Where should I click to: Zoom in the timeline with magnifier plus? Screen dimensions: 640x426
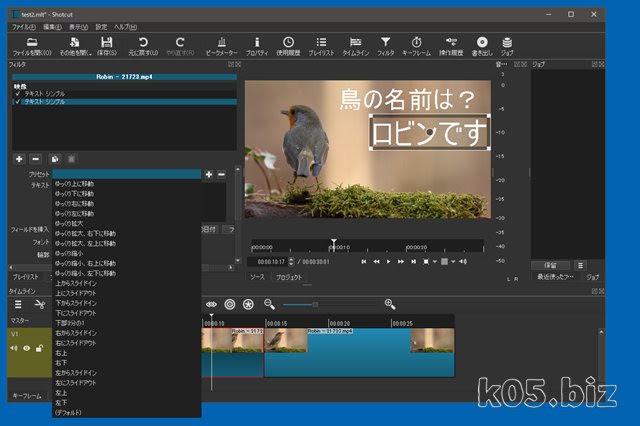pos(390,304)
